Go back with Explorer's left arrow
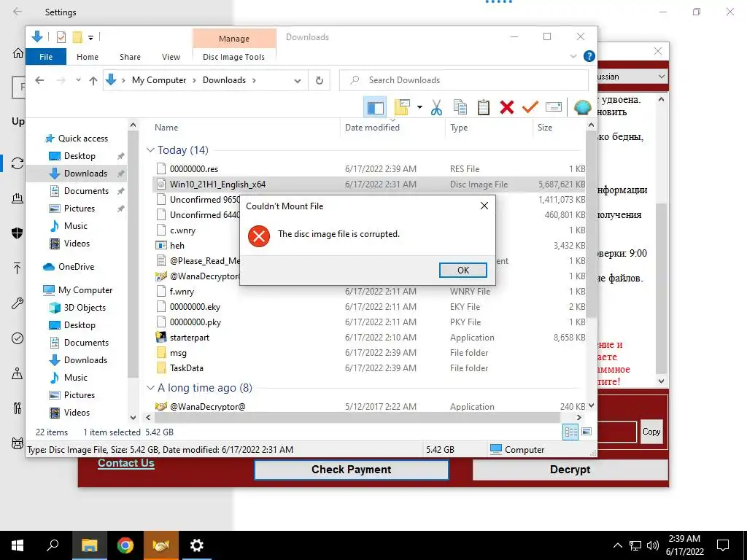This screenshot has width=747, height=560. point(39,80)
